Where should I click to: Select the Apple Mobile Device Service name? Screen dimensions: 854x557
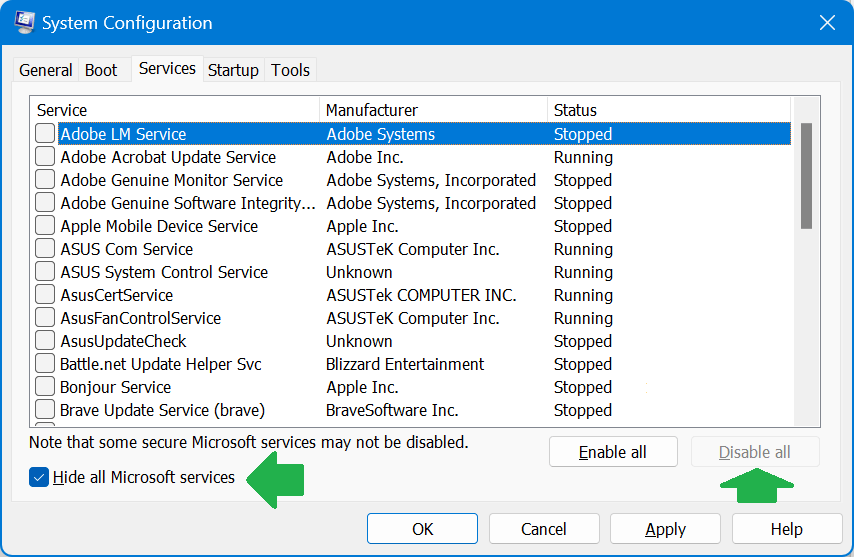pos(159,226)
